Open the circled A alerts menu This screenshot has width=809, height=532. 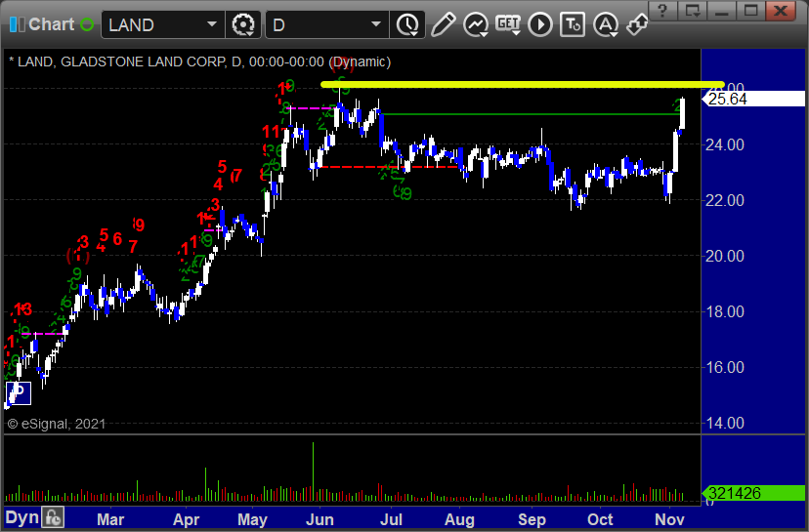point(606,24)
